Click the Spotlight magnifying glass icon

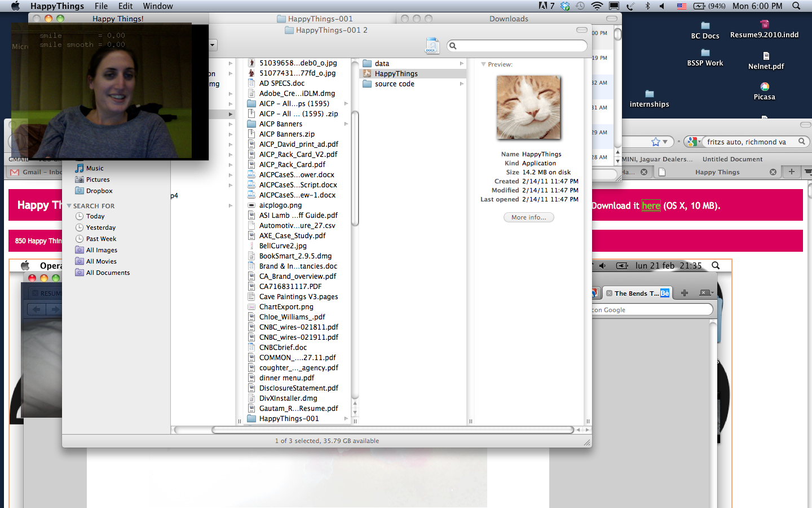pos(796,6)
